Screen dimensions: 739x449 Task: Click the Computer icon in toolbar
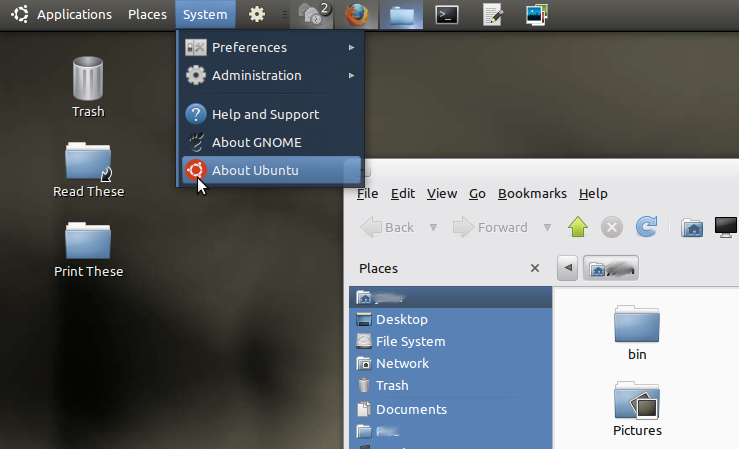tap(726, 228)
